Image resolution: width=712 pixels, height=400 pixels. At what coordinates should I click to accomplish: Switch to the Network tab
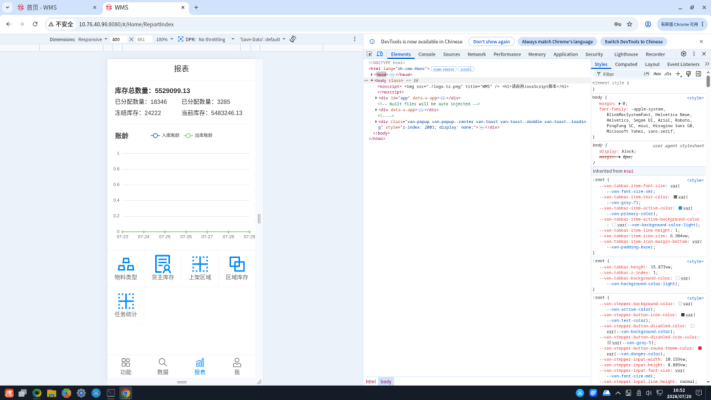(x=476, y=54)
